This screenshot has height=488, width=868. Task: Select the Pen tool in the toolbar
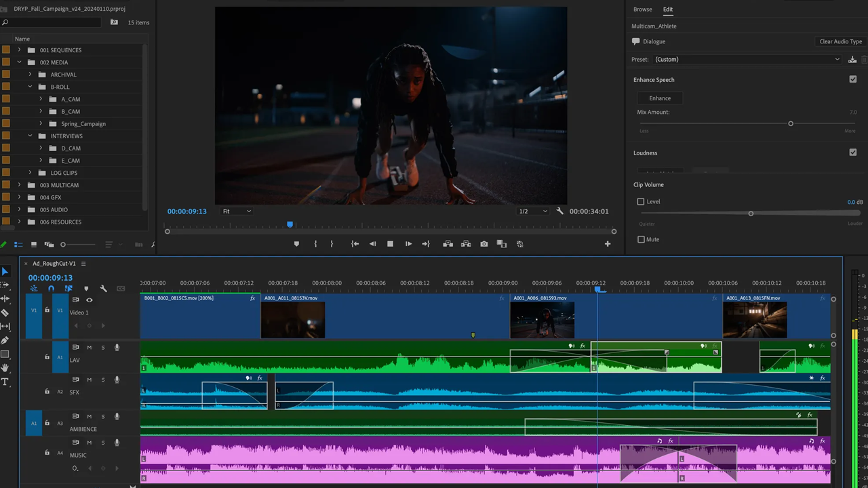click(x=5, y=340)
